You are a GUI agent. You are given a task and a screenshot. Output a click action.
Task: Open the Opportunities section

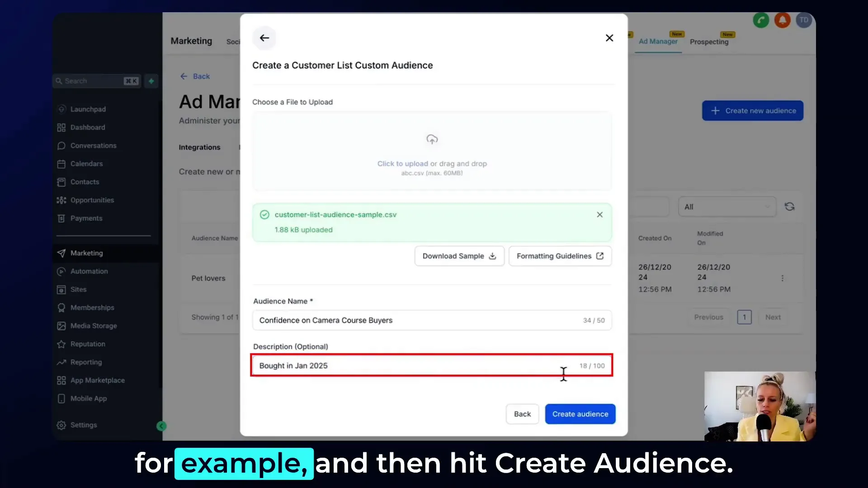point(92,200)
